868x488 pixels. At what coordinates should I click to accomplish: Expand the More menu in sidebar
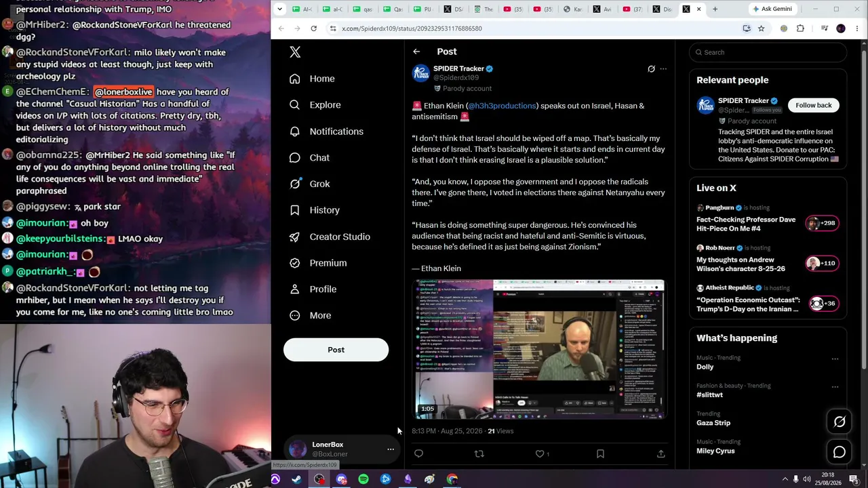310,315
